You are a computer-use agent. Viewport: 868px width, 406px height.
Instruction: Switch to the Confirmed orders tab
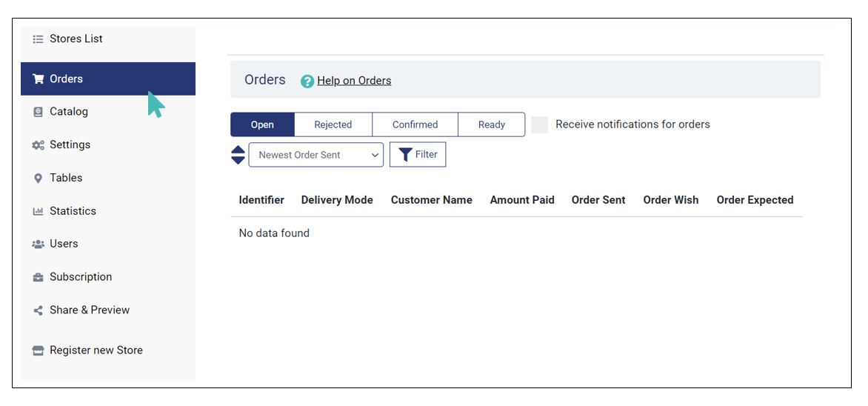coord(415,124)
